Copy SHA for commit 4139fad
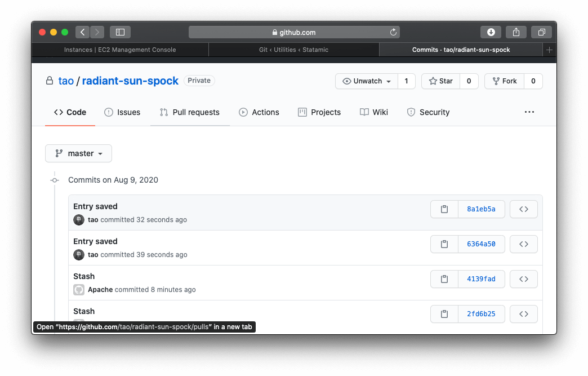This screenshot has width=588, height=376. click(444, 279)
